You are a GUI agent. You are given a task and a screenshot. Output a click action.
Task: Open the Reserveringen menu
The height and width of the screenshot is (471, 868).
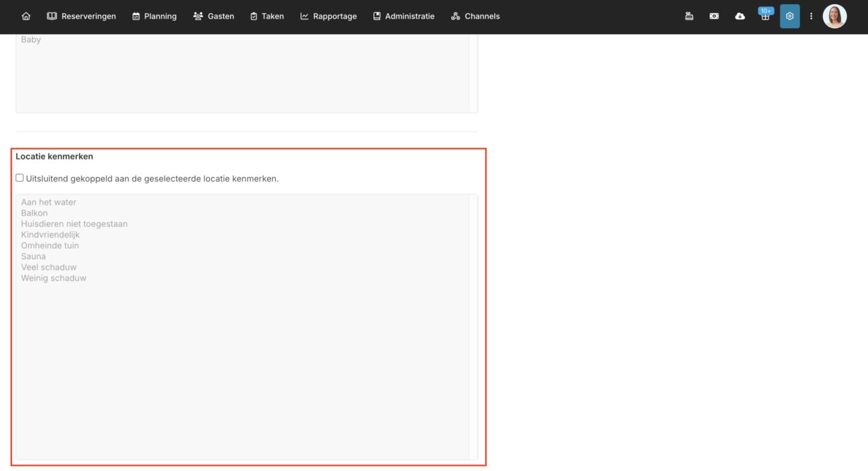[81, 16]
